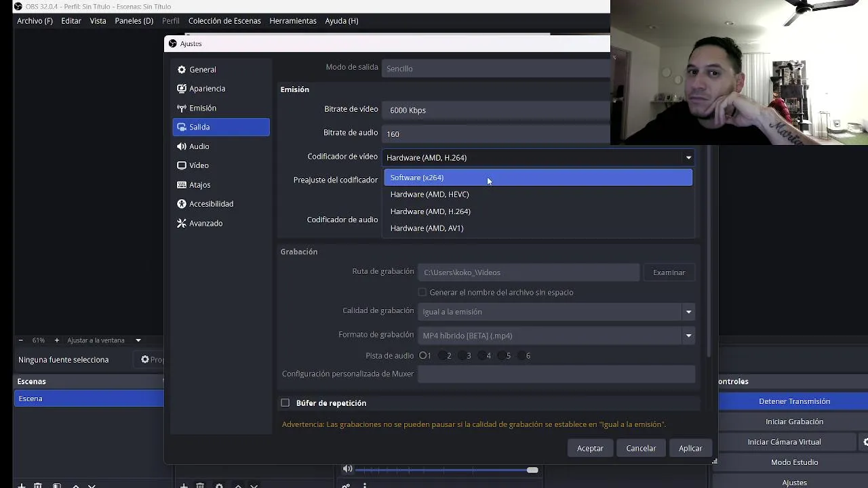Click Detener Transmisión in the Controles panel

[794, 401]
